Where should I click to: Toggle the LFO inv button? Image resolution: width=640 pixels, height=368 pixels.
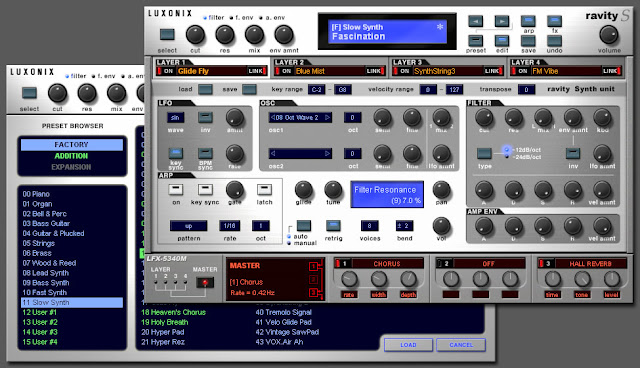click(205, 117)
